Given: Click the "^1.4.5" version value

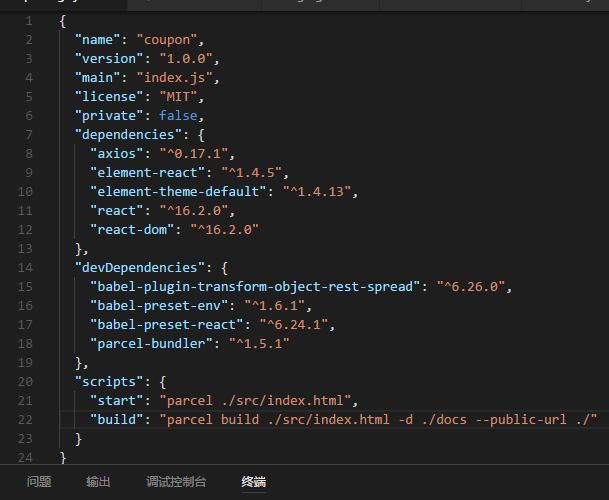Looking at the screenshot, I should pos(252,172).
